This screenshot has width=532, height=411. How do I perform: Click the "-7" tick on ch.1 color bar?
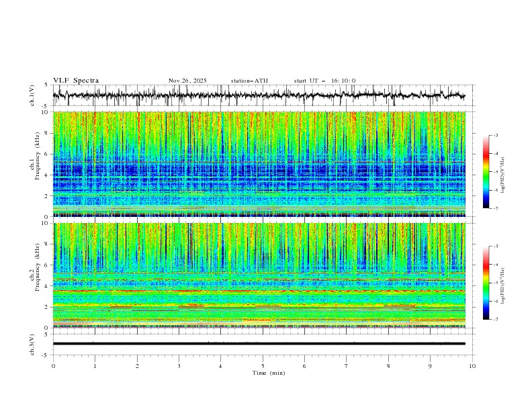click(495, 208)
